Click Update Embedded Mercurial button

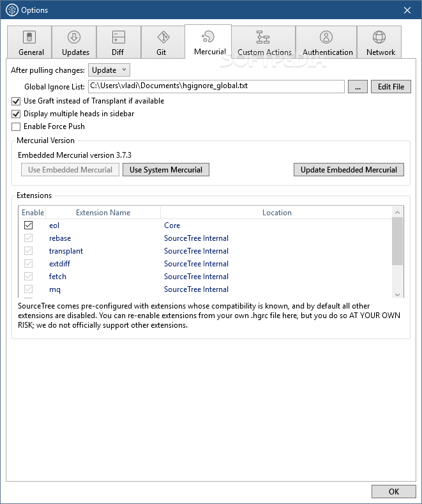tap(349, 170)
